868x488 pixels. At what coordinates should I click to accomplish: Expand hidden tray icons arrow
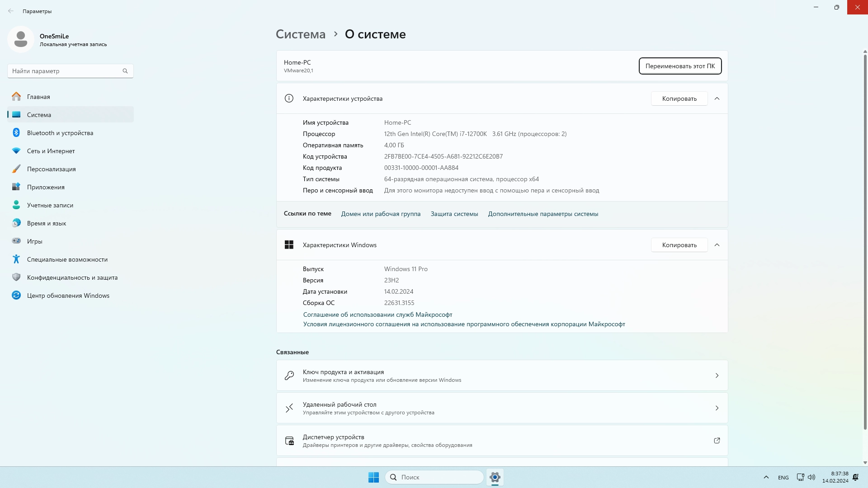766,477
